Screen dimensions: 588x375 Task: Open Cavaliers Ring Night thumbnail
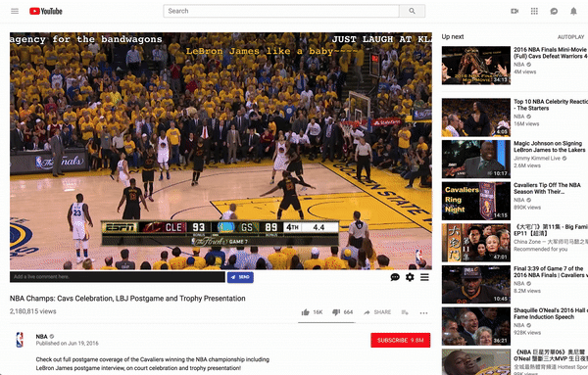[476, 201]
